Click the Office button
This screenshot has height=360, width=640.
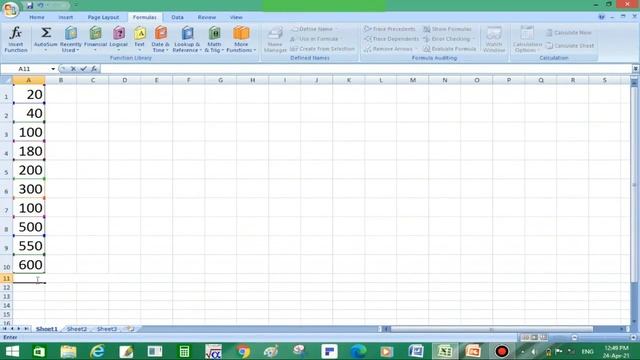coord(10,9)
